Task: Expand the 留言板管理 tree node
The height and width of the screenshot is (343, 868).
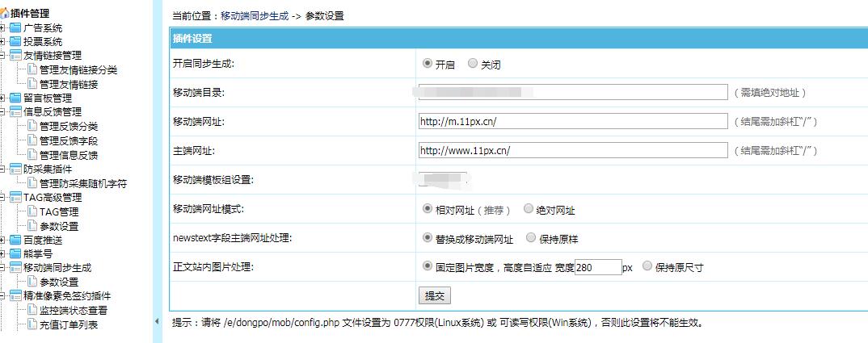Action: 2,98
